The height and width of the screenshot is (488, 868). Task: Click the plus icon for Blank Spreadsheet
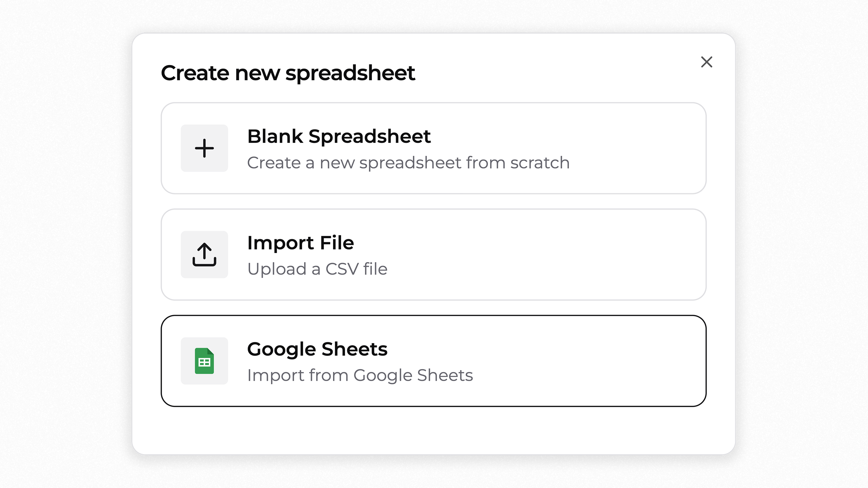point(204,148)
